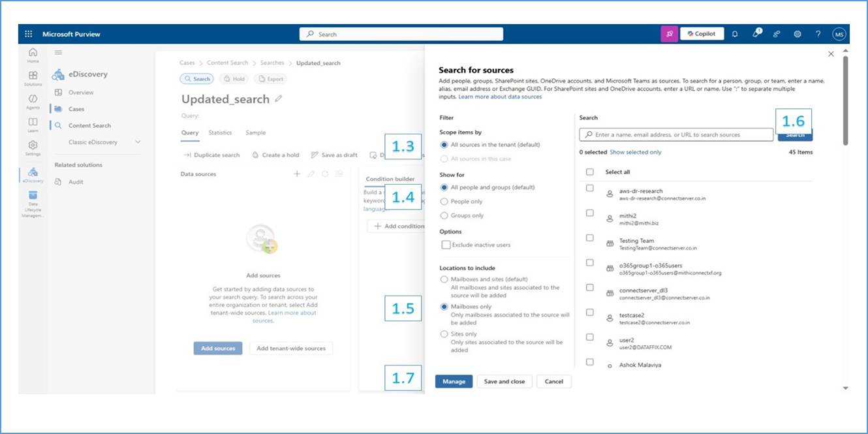Check the connectserver_dl3 checkbox
The width and height of the screenshot is (868, 434).
point(590,287)
